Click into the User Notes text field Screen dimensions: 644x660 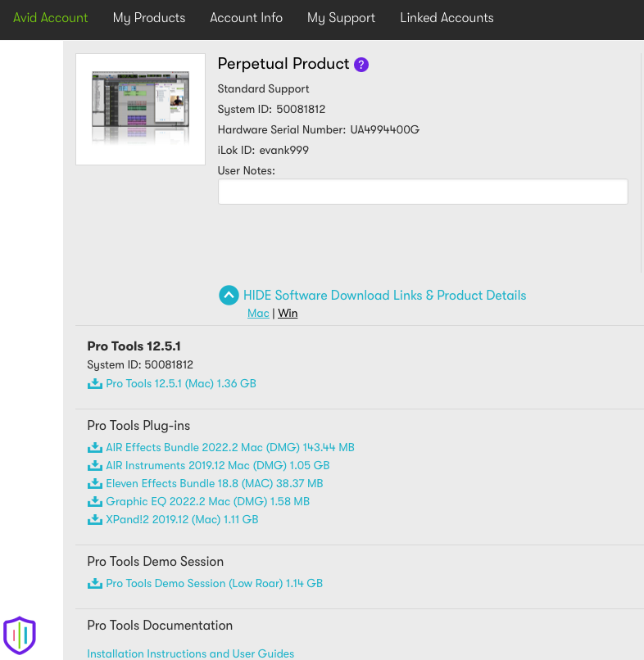coord(423,192)
